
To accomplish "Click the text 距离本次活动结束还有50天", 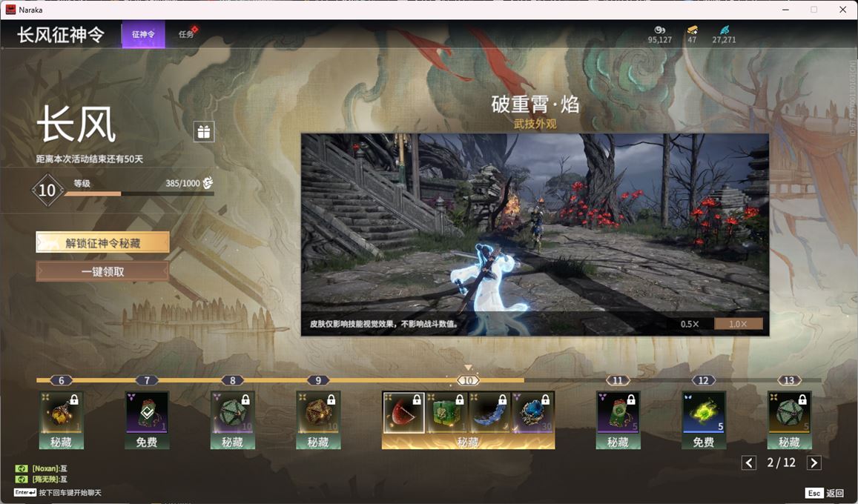I will (x=90, y=159).
